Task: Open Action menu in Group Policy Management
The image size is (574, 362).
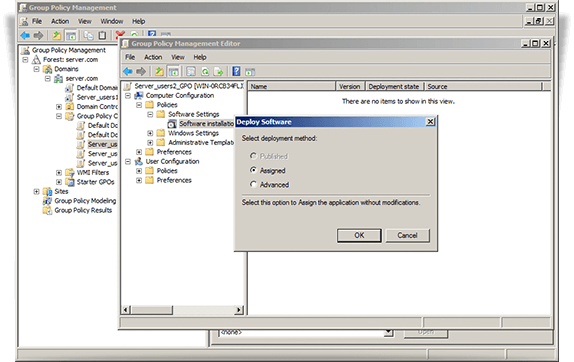Action: pos(60,21)
